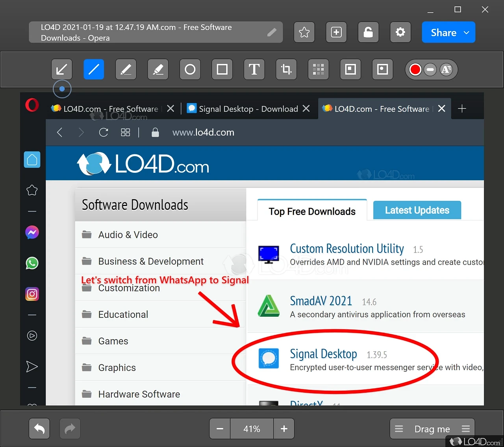Select the ellipse shape tool

[x=190, y=70]
